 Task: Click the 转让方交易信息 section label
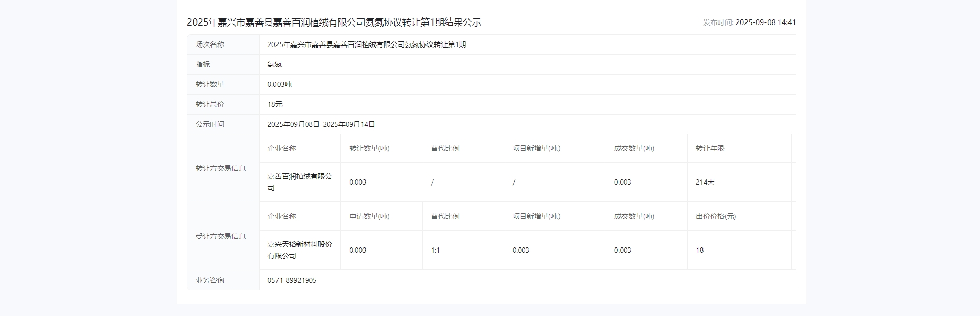click(221, 168)
